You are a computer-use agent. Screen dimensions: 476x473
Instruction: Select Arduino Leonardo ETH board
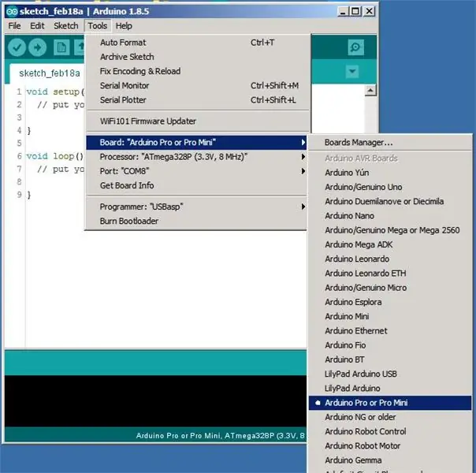pos(390,274)
